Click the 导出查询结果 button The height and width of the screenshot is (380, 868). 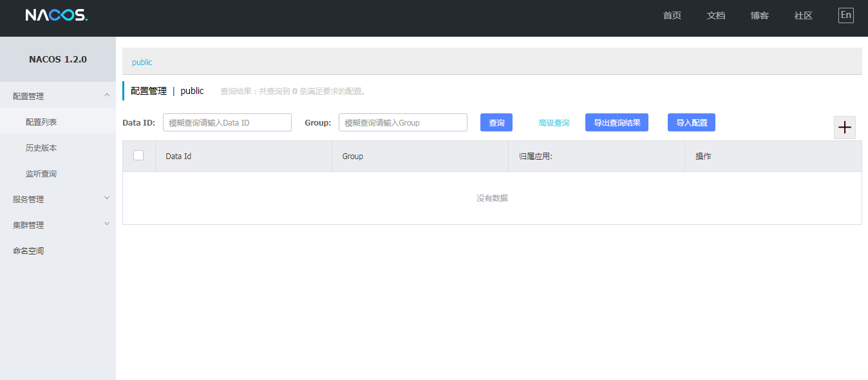click(x=616, y=122)
